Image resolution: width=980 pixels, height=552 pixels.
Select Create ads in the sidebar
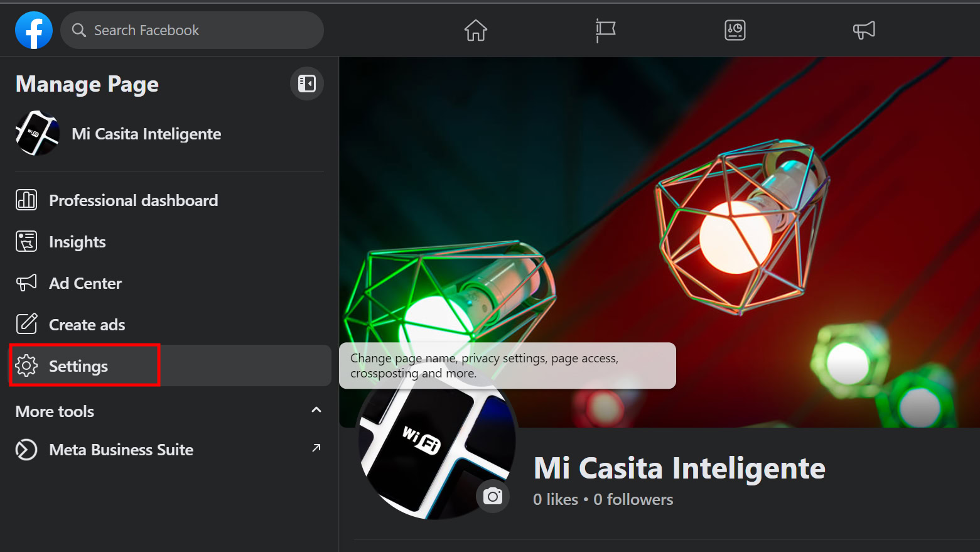(x=170, y=325)
